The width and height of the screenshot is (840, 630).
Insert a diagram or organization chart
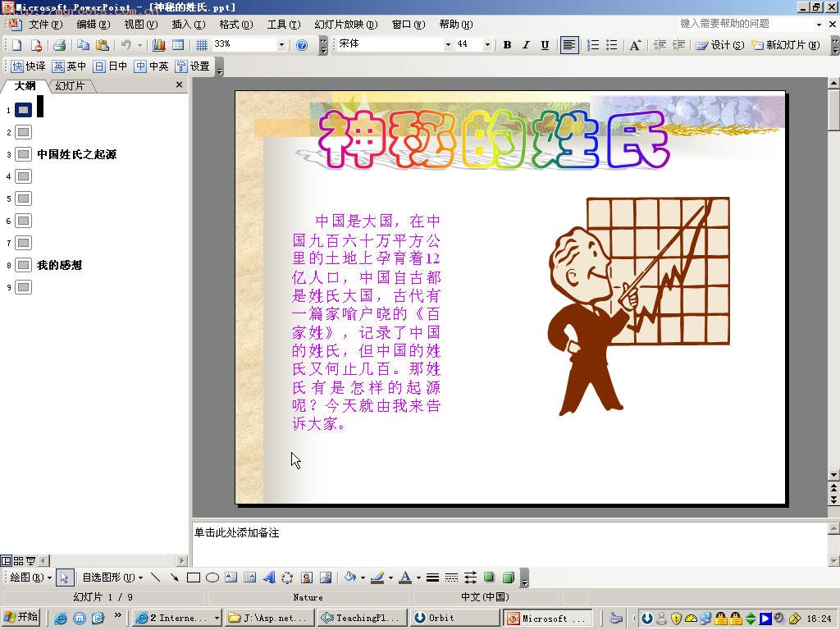287,577
